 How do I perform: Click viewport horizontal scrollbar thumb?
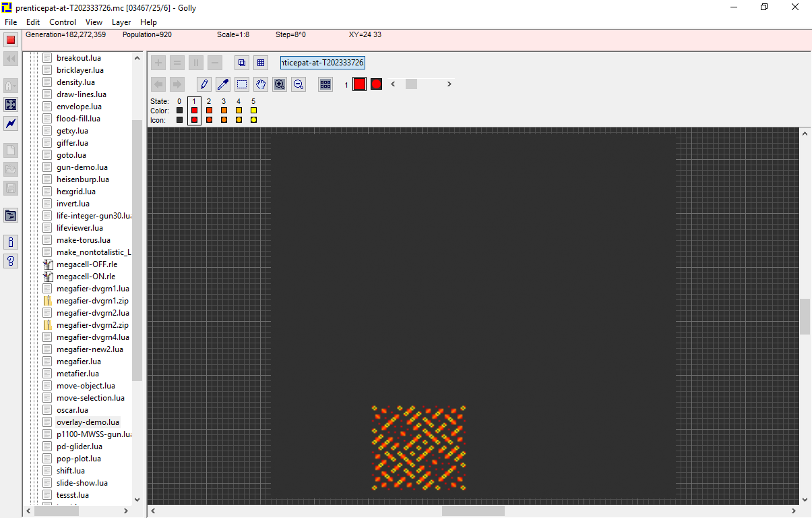click(x=473, y=511)
